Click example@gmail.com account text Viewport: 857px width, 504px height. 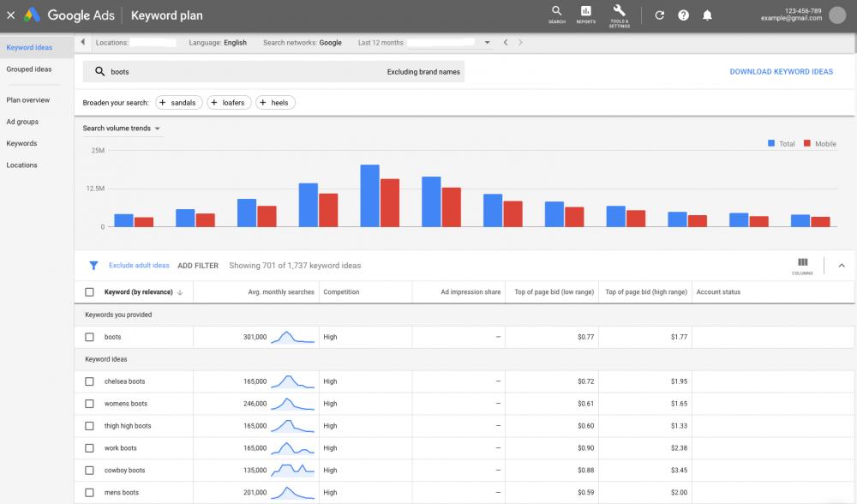[x=791, y=18]
